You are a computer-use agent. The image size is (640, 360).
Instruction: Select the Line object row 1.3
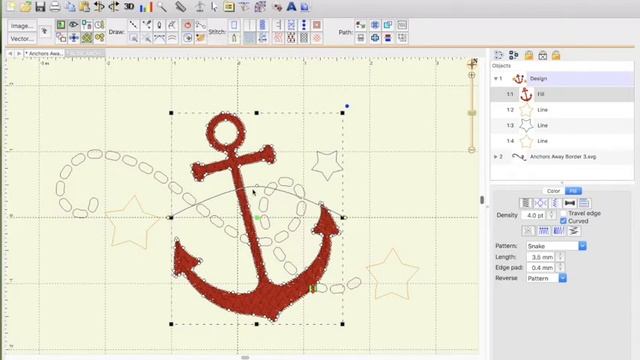click(x=562, y=125)
